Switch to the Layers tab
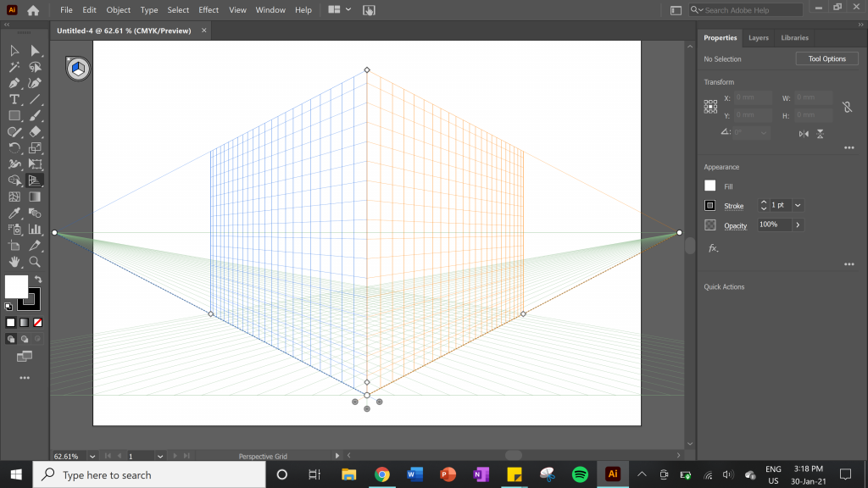This screenshot has height=488, width=868. pyautogui.click(x=759, y=37)
